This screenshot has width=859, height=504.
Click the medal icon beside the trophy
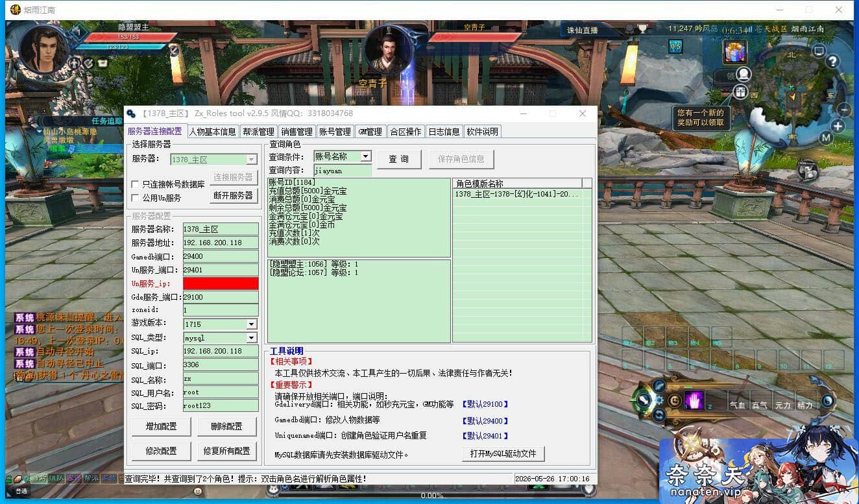(x=629, y=29)
